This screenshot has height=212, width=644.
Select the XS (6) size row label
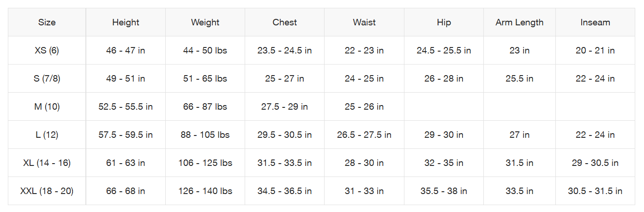(x=47, y=50)
